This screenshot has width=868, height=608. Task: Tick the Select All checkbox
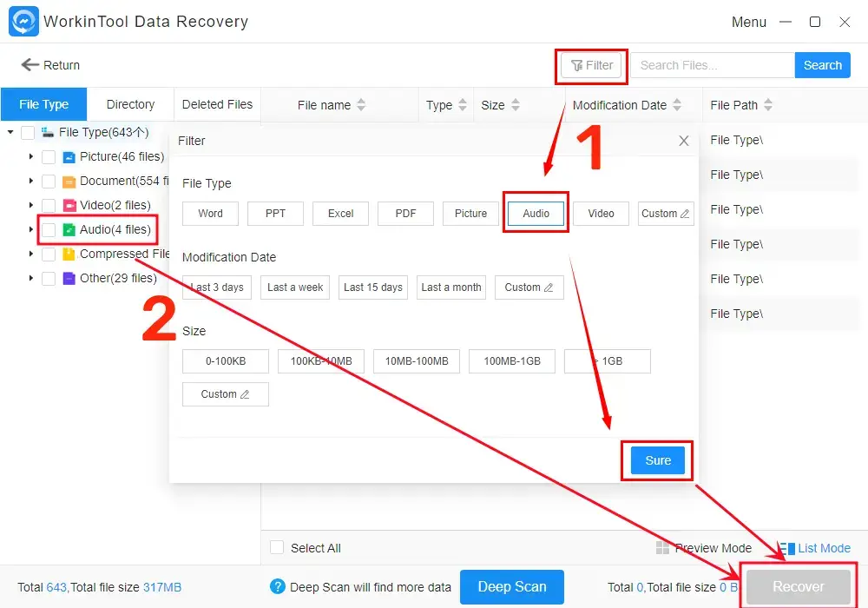click(277, 548)
